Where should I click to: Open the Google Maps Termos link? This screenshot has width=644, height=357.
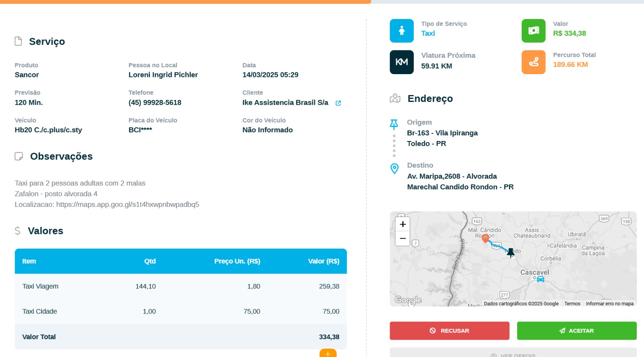coord(572,304)
